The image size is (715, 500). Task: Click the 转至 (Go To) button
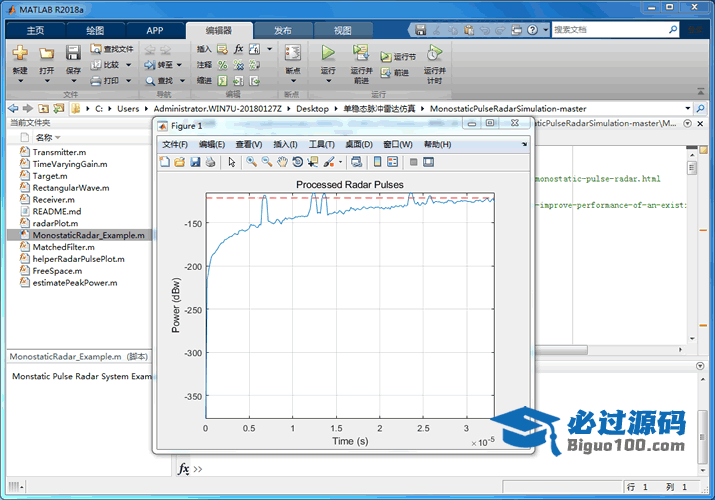click(159, 65)
